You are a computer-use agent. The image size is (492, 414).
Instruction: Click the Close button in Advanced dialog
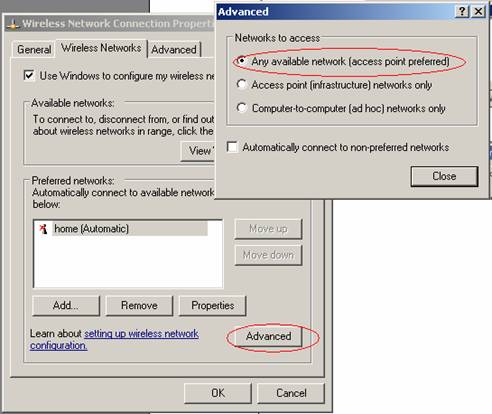pos(444,176)
